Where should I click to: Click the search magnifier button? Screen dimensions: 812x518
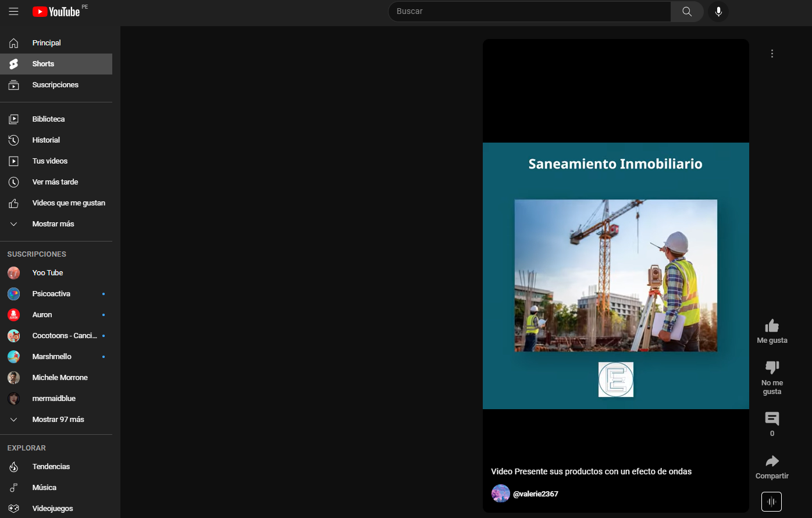click(x=687, y=12)
